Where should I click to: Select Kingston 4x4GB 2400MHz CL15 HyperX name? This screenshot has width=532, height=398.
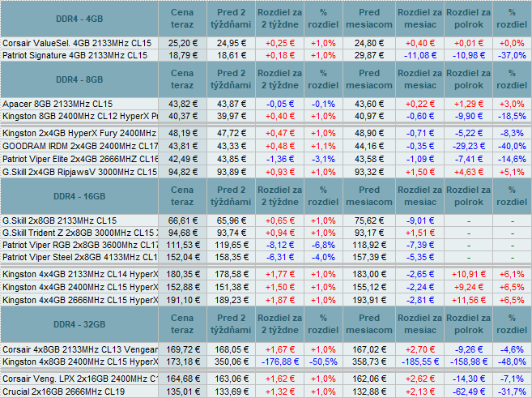coord(80,287)
